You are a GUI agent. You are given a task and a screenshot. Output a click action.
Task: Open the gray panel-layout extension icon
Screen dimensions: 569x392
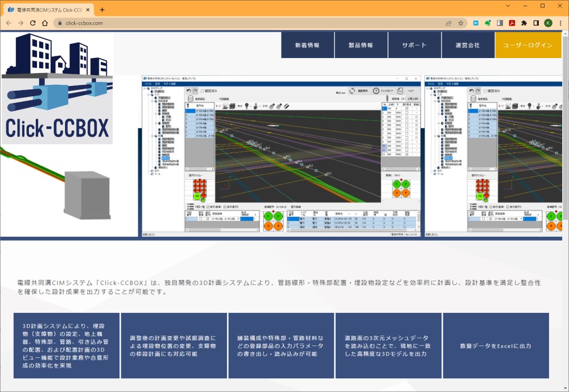(x=500, y=23)
